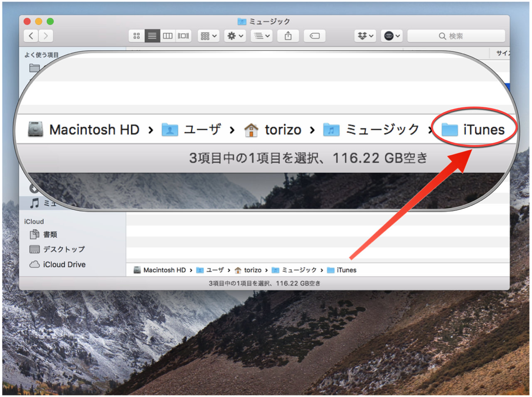Click the iCloud Drive cloud icon
Screen dimensions: 532x397
point(34,264)
